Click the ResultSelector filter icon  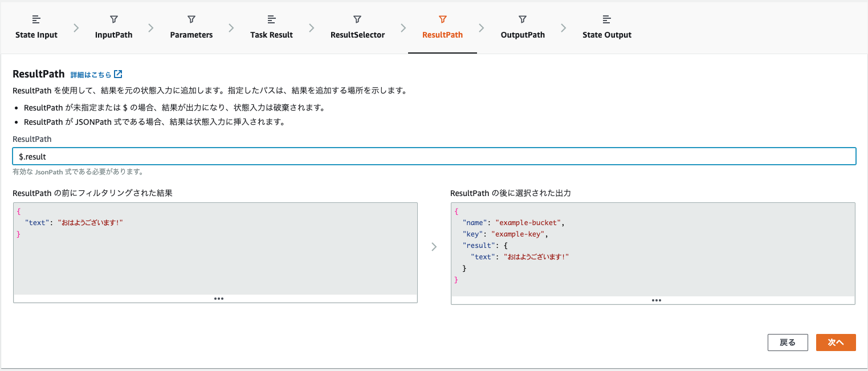(x=357, y=19)
